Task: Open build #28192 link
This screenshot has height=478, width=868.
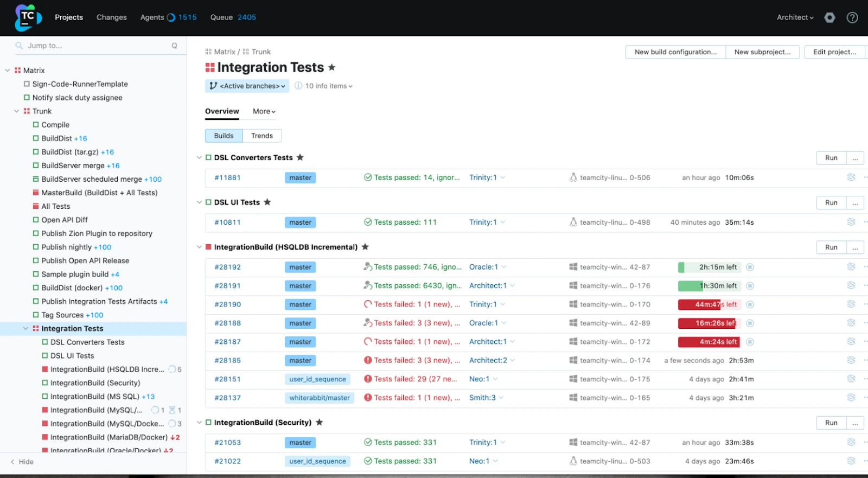Action: pos(227,267)
